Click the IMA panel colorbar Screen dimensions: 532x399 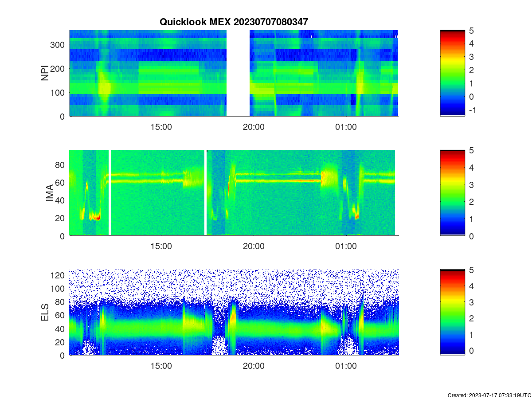point(452,193)
